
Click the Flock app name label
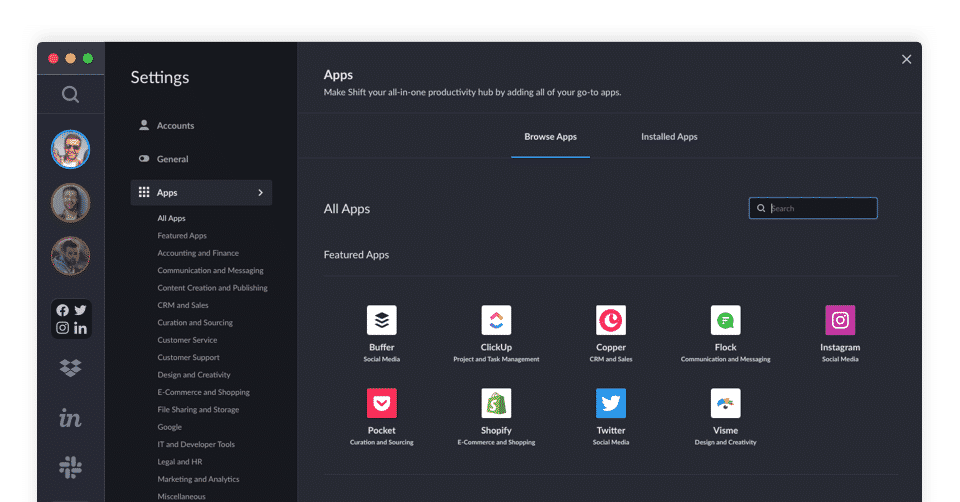(x=726, y=347)
